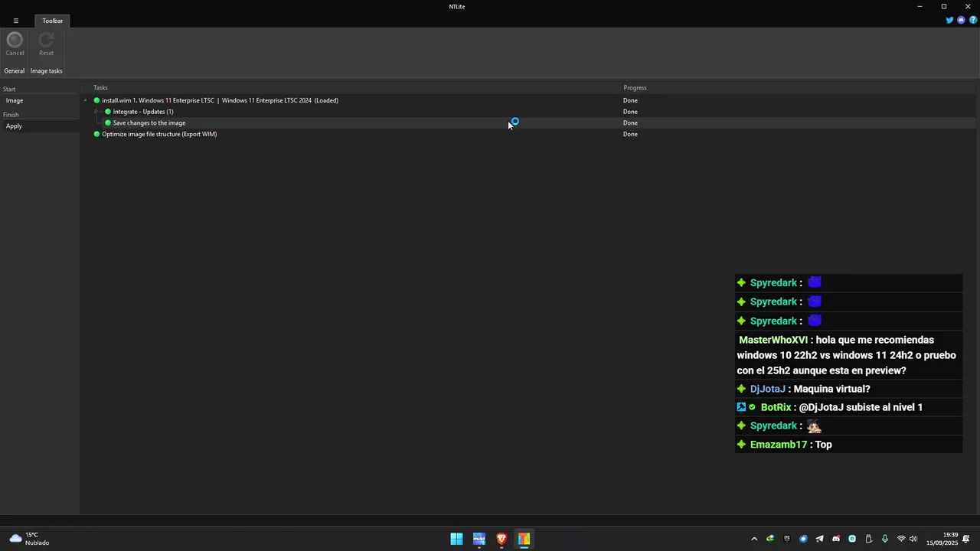This screenshot has height=551, width=980.
Task: Open the NTLite Twitter link icon
Action: [x=949, y=21]
